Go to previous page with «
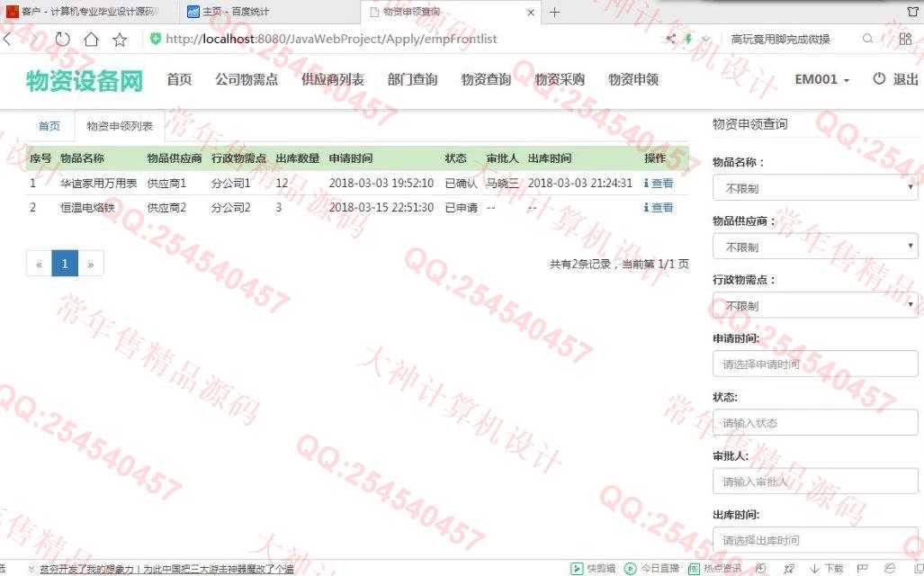 click(x=39, y=264)
